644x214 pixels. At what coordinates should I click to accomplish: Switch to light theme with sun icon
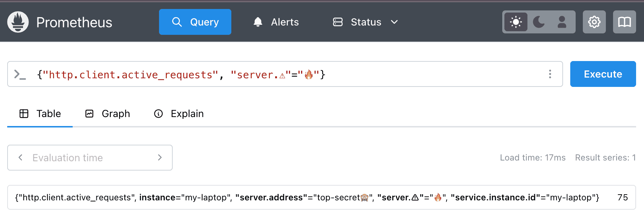516,22
